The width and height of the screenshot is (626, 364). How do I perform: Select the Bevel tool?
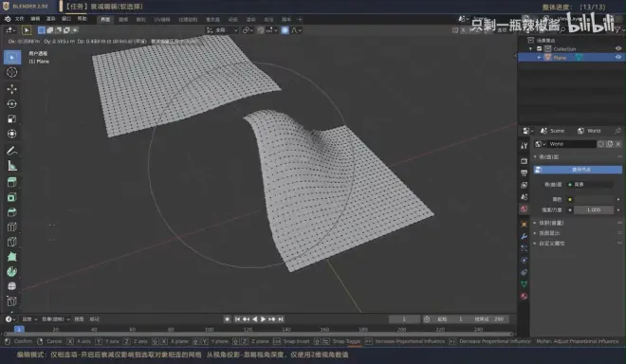(x=12, y=212)
